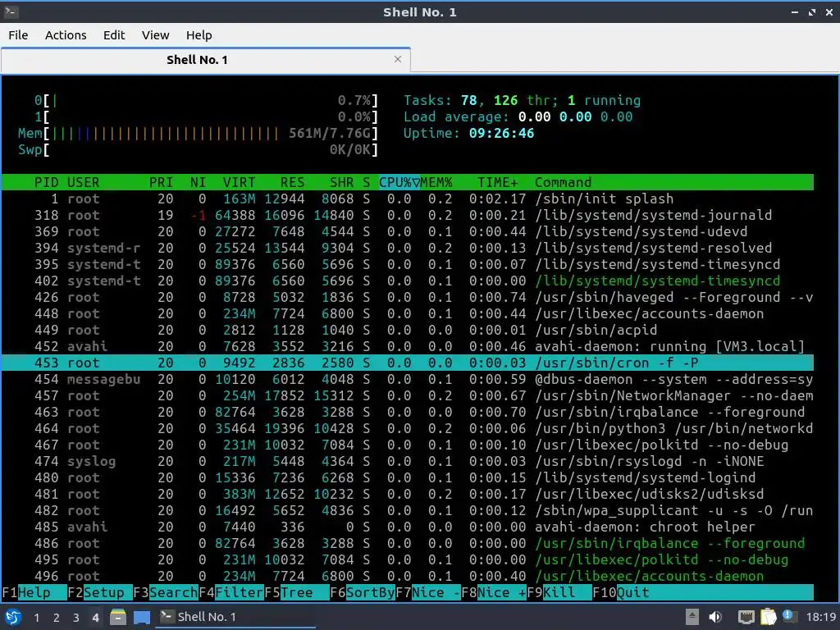
Task: Click F4 Filter in htop footer
Action: coord(231,592)
